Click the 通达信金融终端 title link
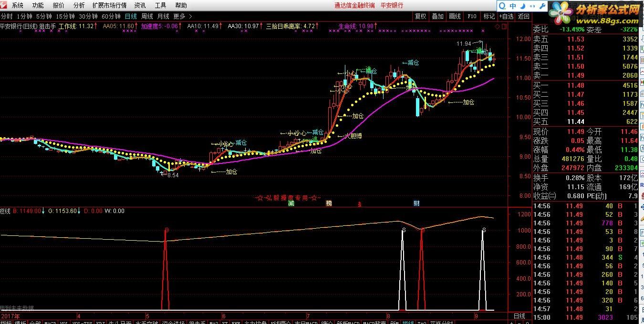This screenshot has width=644, height=324. pos(354,5)
